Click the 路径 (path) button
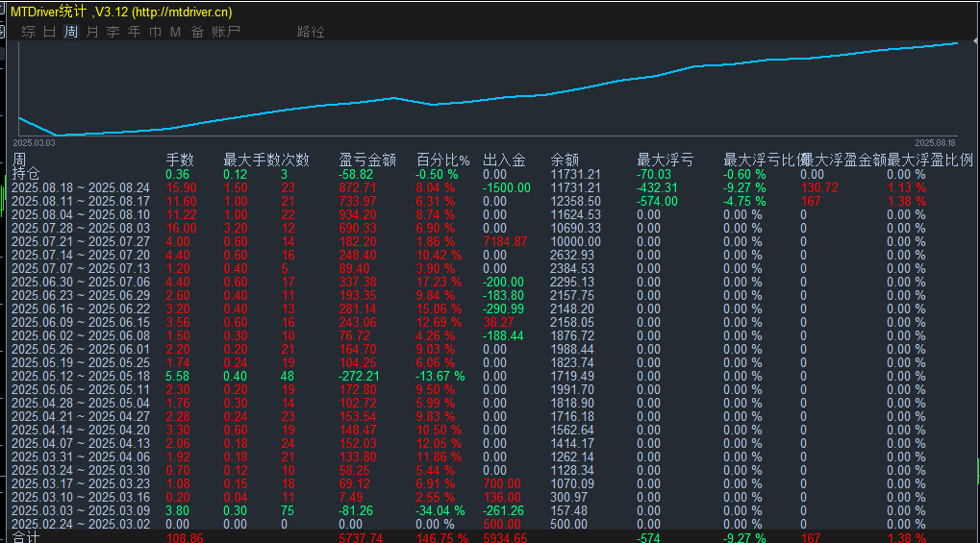This screenshot has height=543, width=980. tap(311, 32)
